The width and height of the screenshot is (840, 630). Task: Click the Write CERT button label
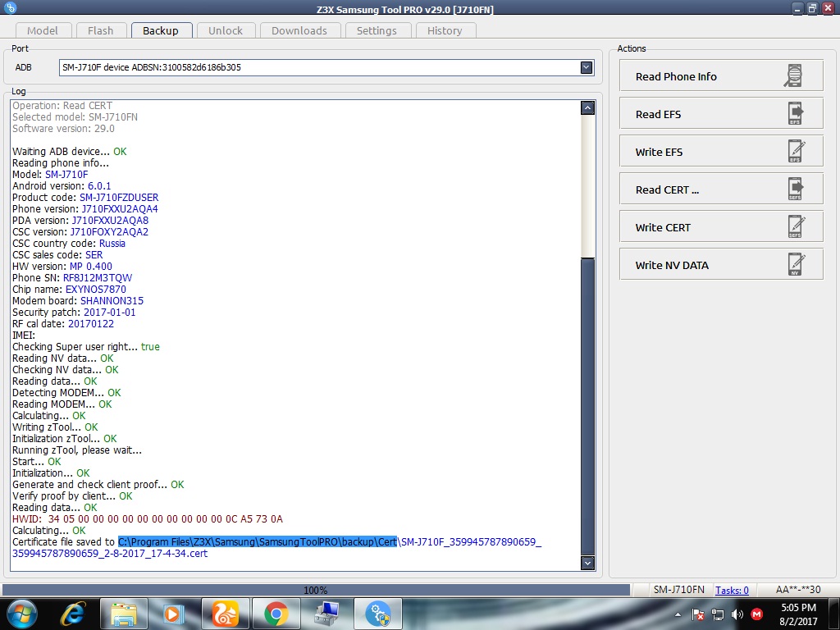(x=663, y=228)
